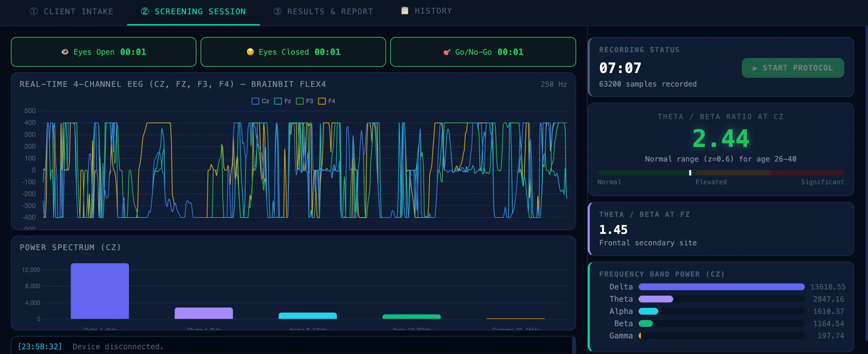Click the 250 Hz sample rate label
This screenshot has height=354, width=868.
[x=553, y=84]
